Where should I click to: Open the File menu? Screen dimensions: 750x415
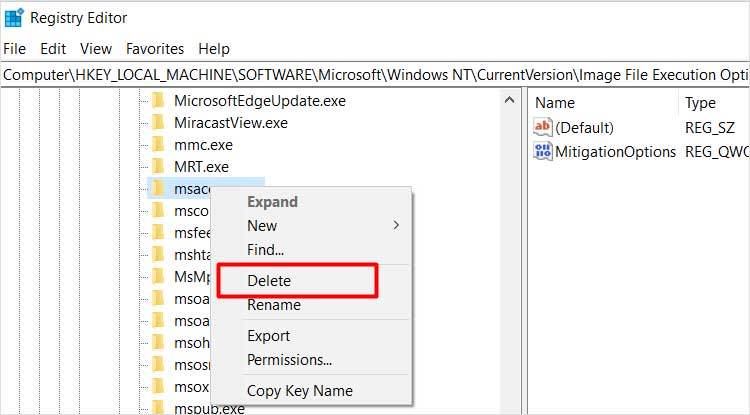click(14, 49)
